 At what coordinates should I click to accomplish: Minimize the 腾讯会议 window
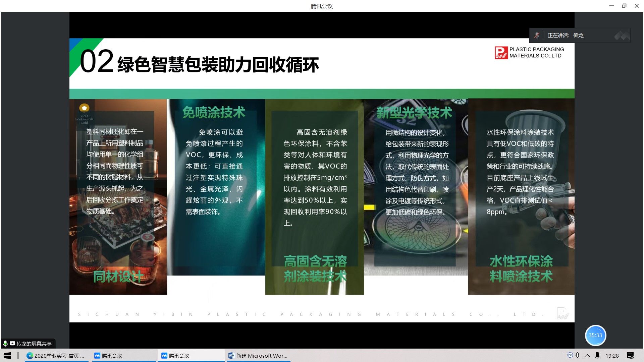pos(611,6)
